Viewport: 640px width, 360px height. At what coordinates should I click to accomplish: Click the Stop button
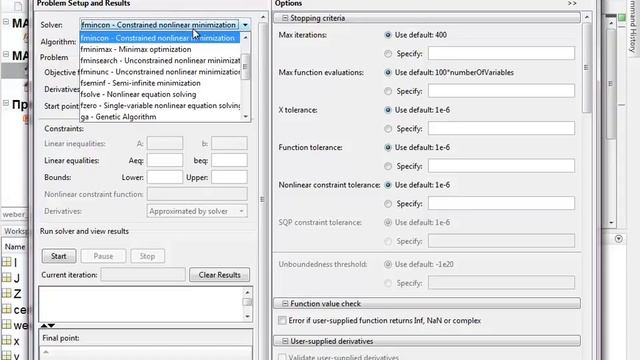147,256
